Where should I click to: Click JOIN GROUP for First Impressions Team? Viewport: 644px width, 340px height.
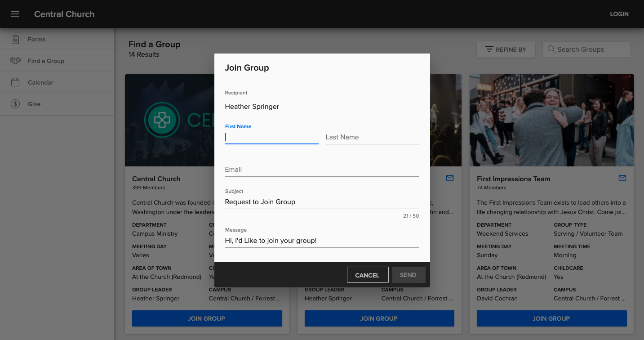(x=551, y=318)
